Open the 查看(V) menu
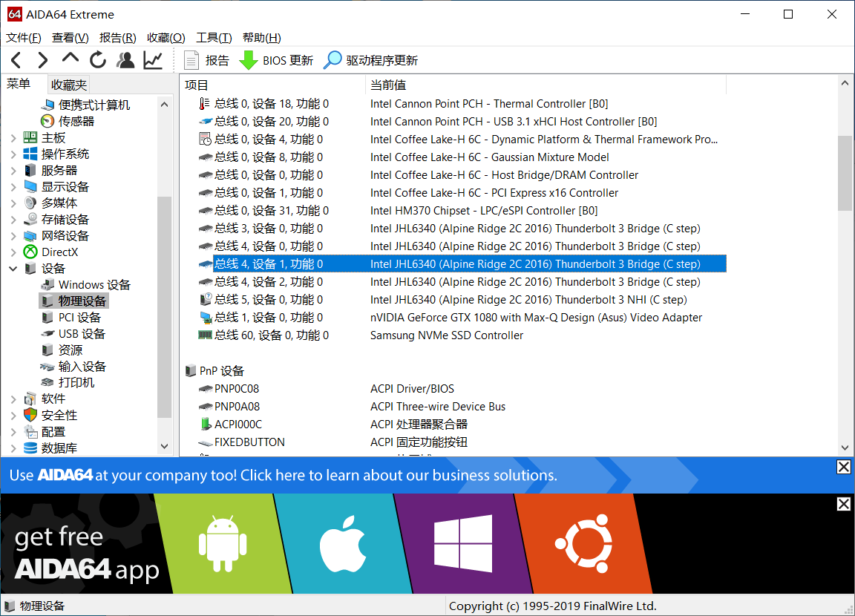Screen dimensions: 855x616 point(71,38)
